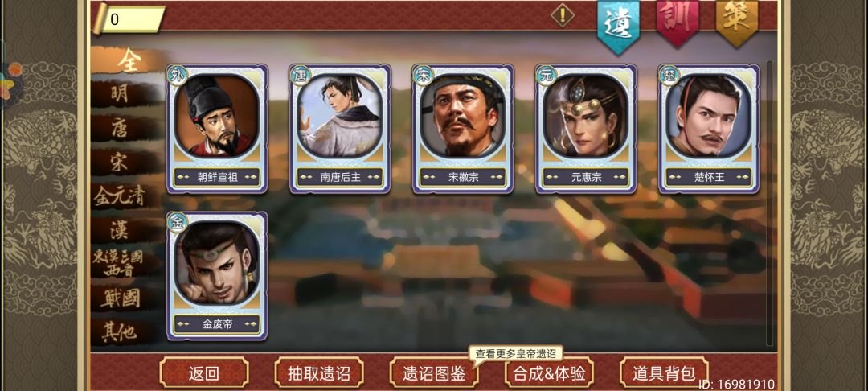Pick the 元惠宗 emperor card

pos(586,129)
